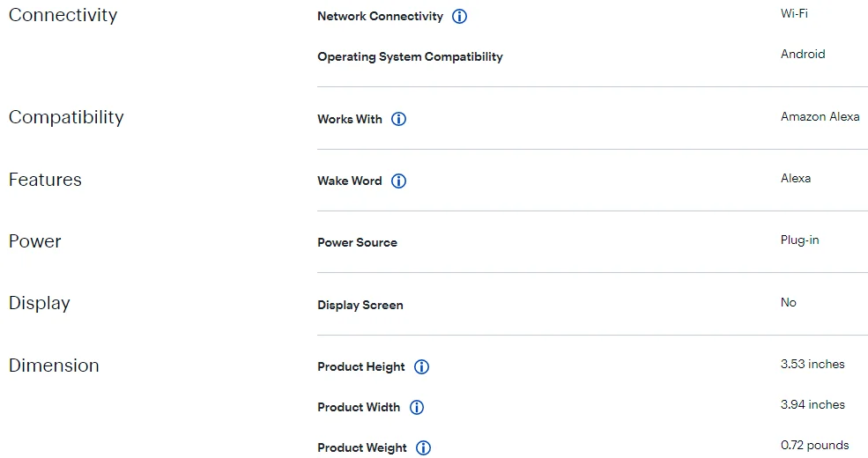Screen dimensions: 868x458
Task: Click the Product Width info icon
Action: 417,408
